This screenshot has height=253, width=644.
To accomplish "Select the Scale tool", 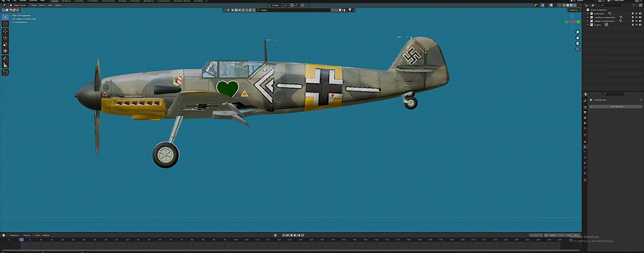I will point(5,45).
